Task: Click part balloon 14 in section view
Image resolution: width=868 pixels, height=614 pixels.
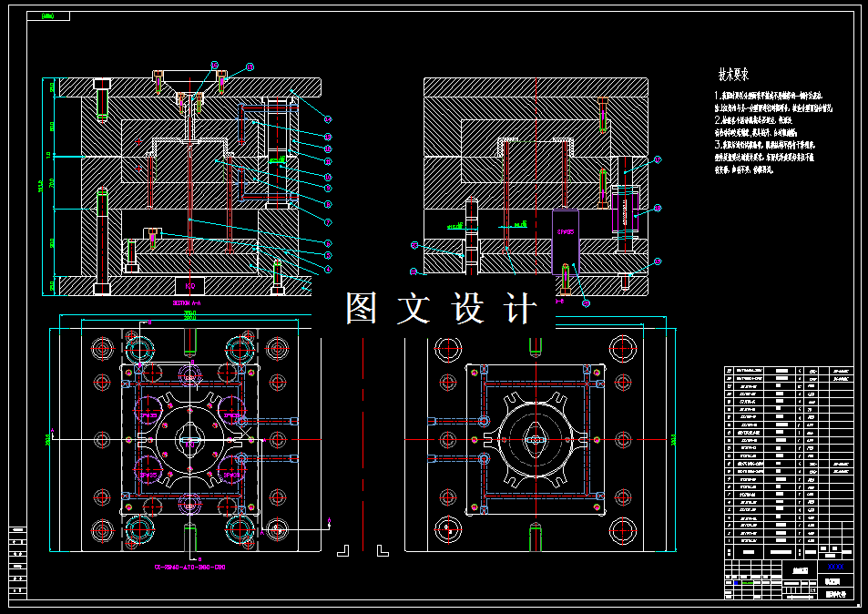Action: pyautogui.click(x=328, y=119)
